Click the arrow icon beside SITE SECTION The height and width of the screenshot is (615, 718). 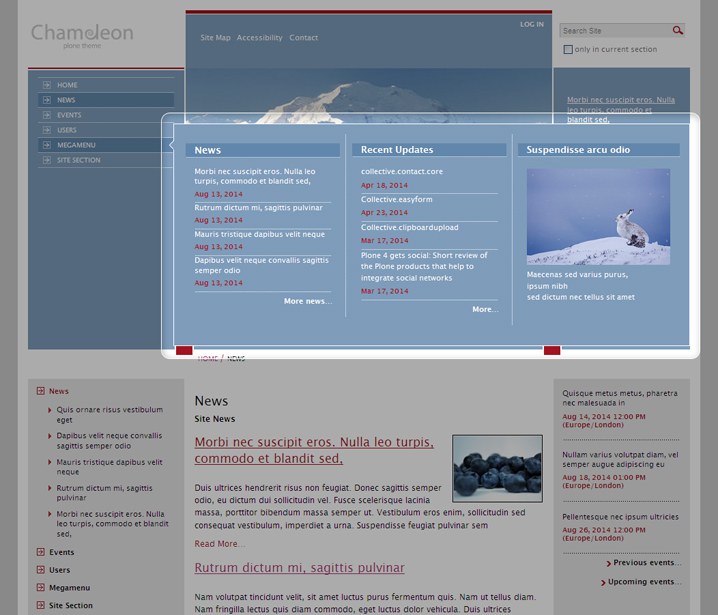47,160
